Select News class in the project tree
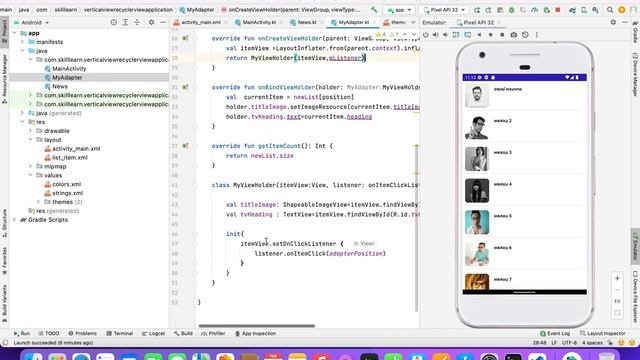Screen dimensions: 640x360 coord(60,87)
